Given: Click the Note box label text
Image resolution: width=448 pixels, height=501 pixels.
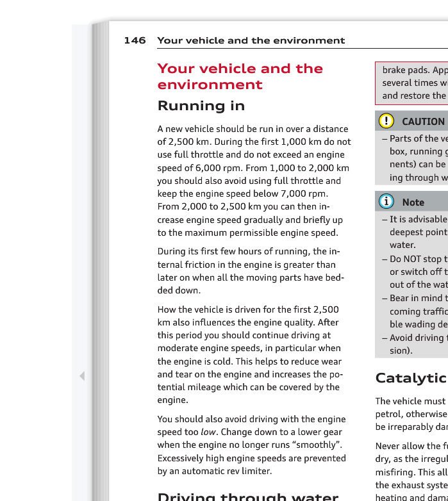Looking at the screenshot, I should pos(413,202).
